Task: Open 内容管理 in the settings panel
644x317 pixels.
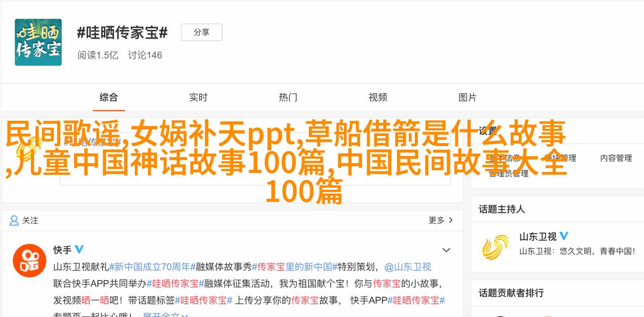Action: click(616, 158)
